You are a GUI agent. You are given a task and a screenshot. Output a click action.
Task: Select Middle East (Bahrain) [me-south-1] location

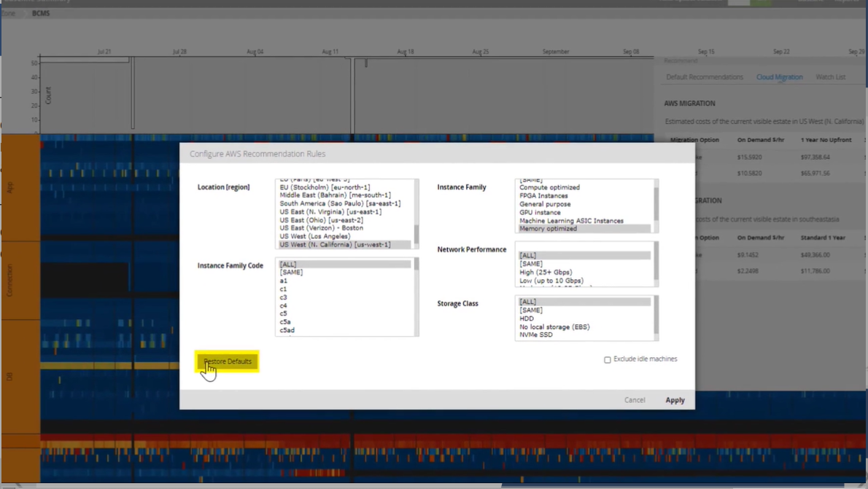pyautogui.click(x=335, y=195)
